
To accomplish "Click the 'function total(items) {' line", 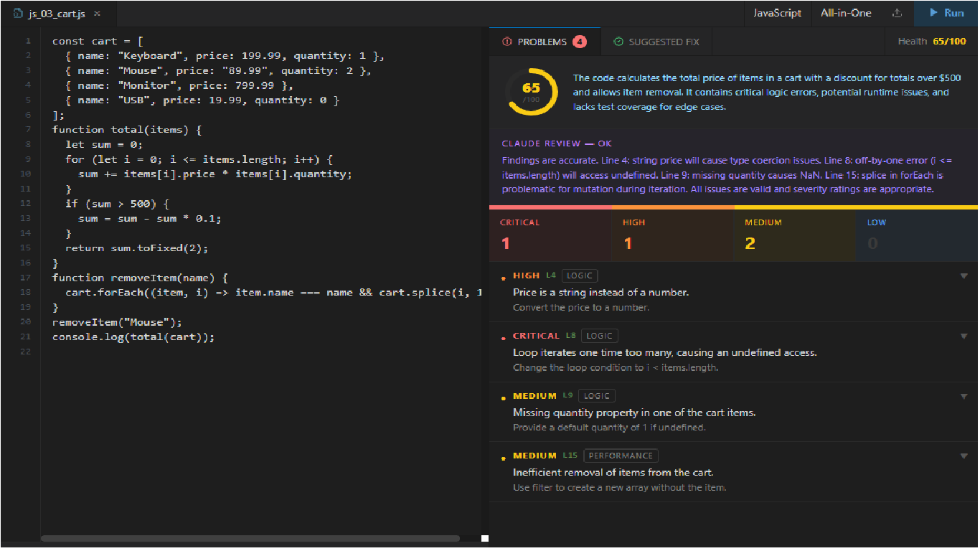I will [127, 130].
